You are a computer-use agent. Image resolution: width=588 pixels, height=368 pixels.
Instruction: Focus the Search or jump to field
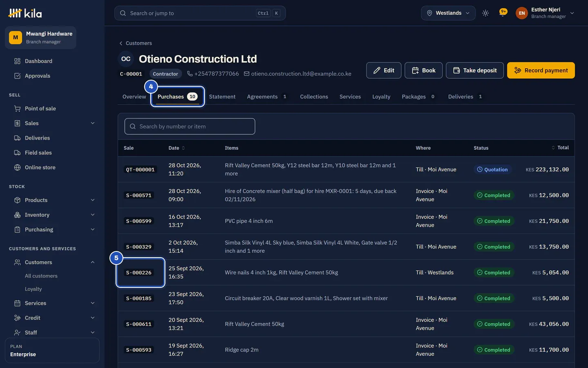tap(200, 13)
